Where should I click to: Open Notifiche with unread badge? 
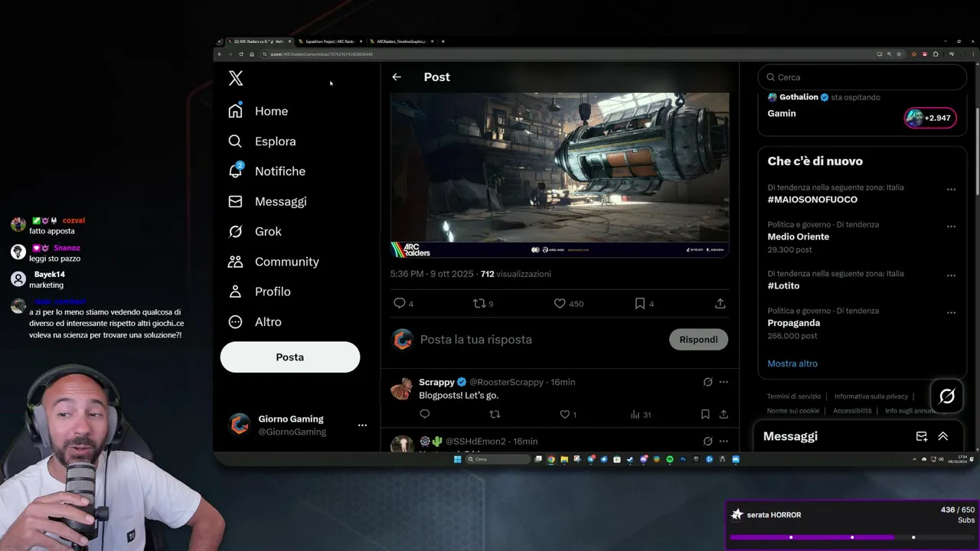coord(266,171)
